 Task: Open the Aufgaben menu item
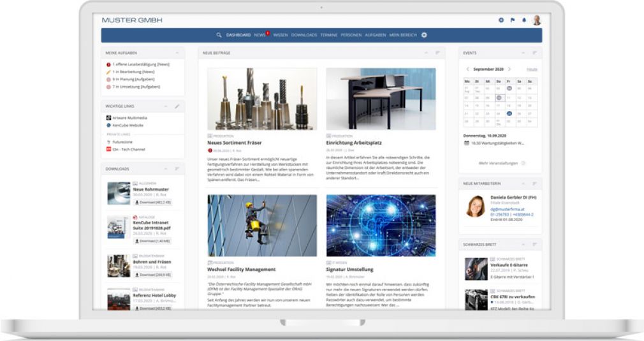(x=376, y=35)
